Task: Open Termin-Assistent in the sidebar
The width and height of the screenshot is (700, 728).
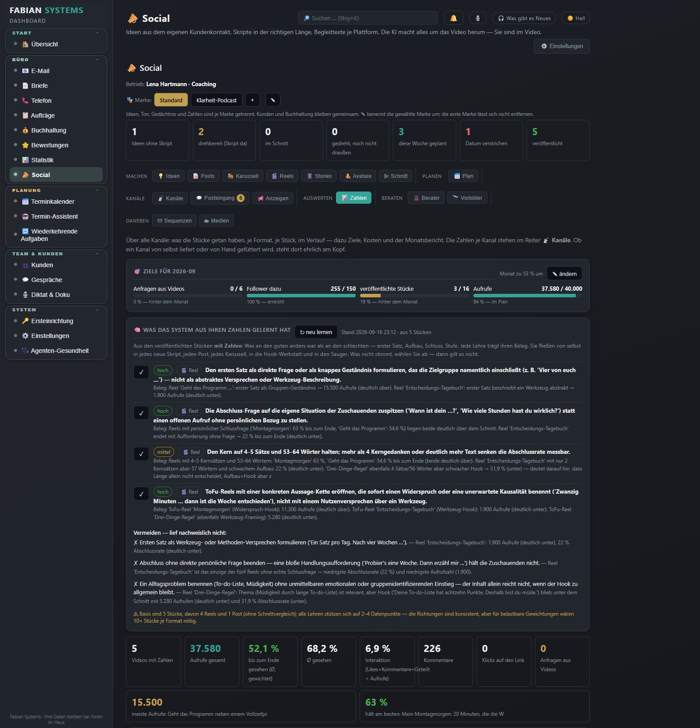Action: point(56,216)
